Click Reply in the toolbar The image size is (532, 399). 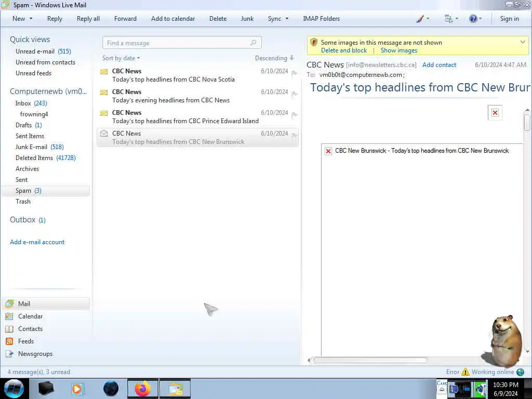[x=55, y=19]
